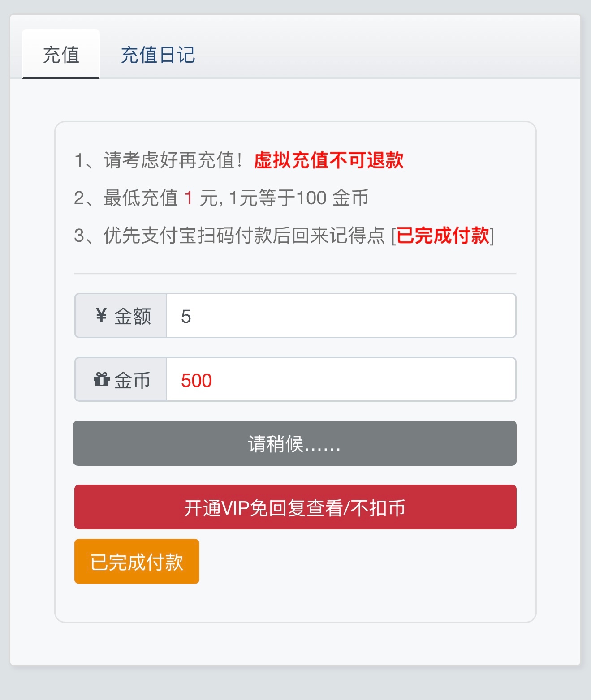The width and height of the screenshot is (591, 700).
Task: Click the 金币 label text
Action: 132,380
